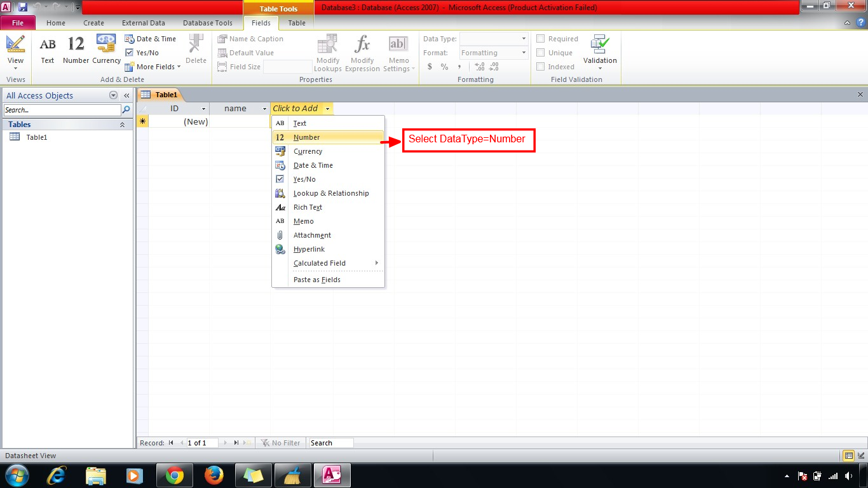Screen dimensions: 868x488
Task: Switch to the Create ribbon tab
Action: [93, 22]
